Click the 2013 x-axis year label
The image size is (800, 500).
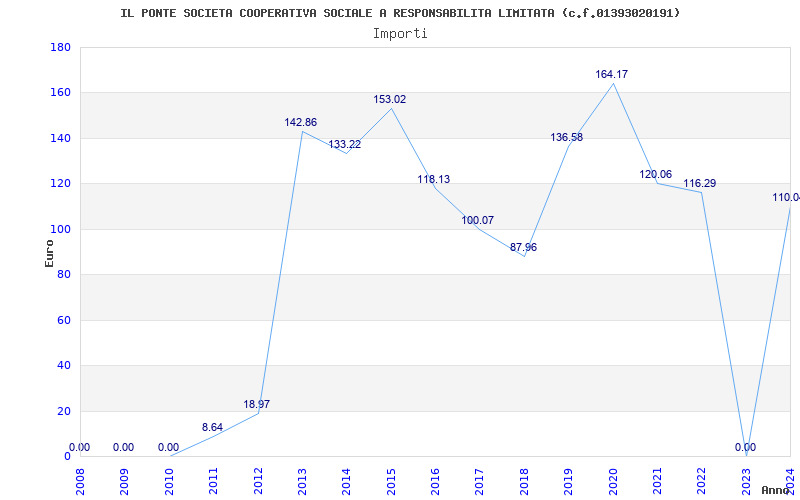(x=303, y=481)
